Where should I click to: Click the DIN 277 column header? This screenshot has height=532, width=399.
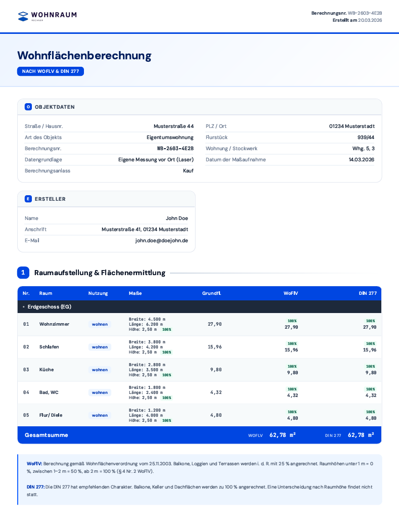(368, 293)
